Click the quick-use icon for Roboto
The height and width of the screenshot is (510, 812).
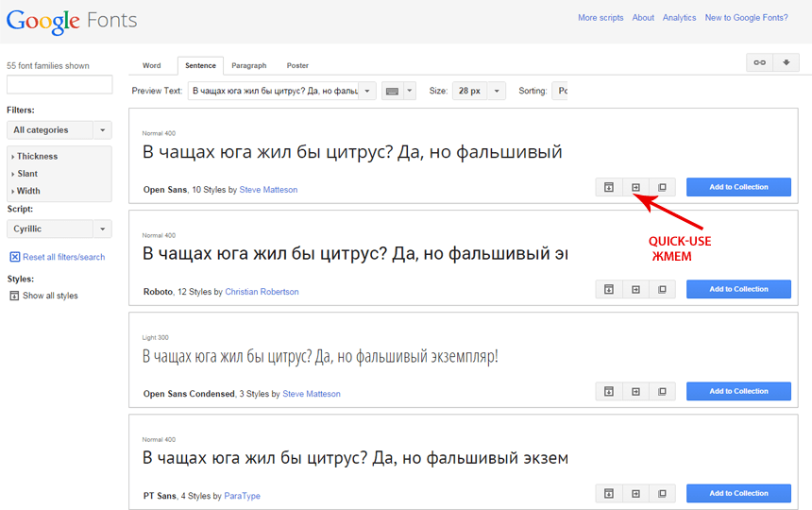[635, 289]
